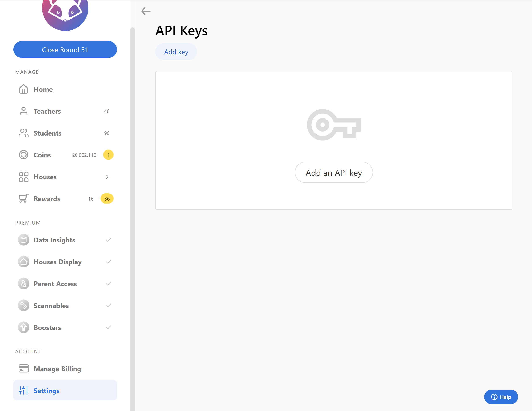Select the Boosters rocket icon
The image size is (532, 411).
(x=23, y=327)
